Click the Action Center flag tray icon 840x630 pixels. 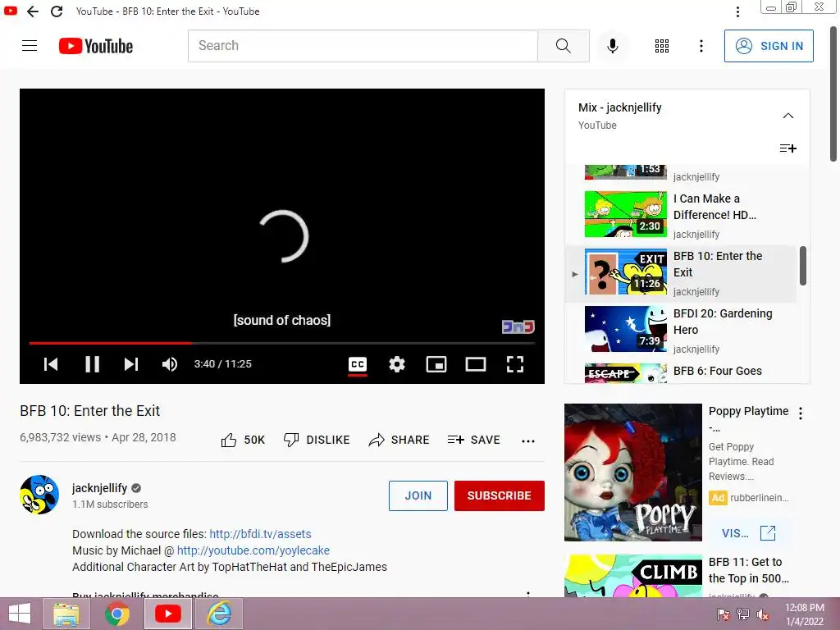(x=724, y=614)
